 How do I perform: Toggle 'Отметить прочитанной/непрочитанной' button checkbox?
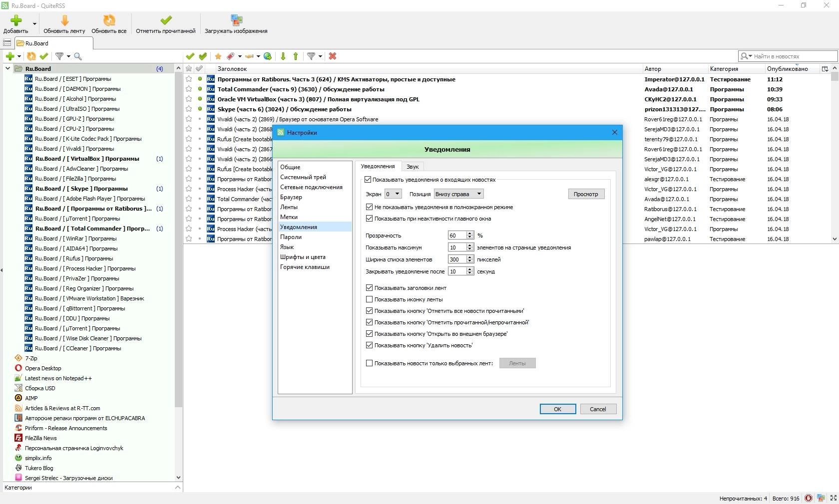click(x=370, y=322)
